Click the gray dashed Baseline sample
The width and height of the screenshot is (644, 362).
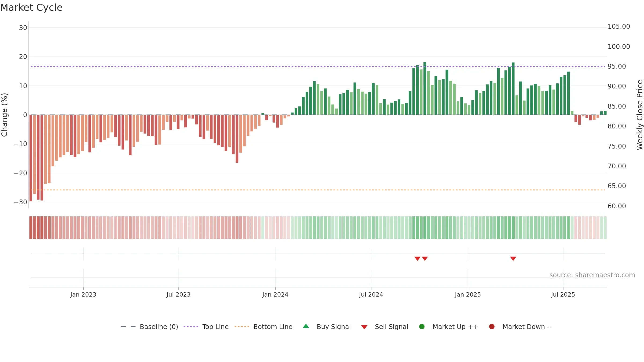click(x=128, y=327)
